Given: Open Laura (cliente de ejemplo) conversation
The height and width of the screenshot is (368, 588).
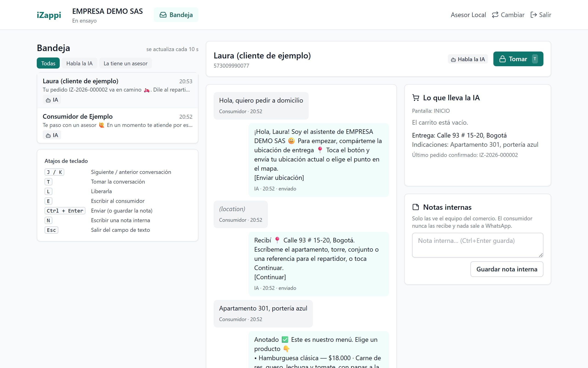Looking at the screenshot, I should point(118,90).
